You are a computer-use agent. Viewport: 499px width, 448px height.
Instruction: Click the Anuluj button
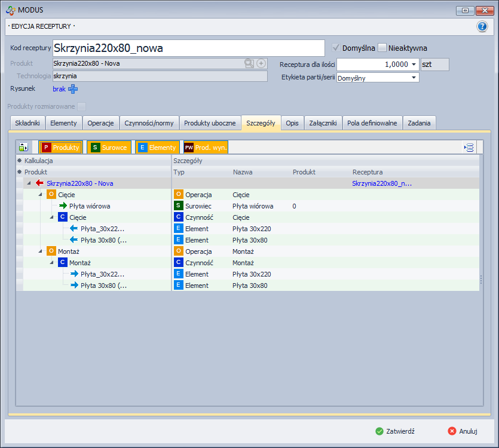tap(462, 431)
